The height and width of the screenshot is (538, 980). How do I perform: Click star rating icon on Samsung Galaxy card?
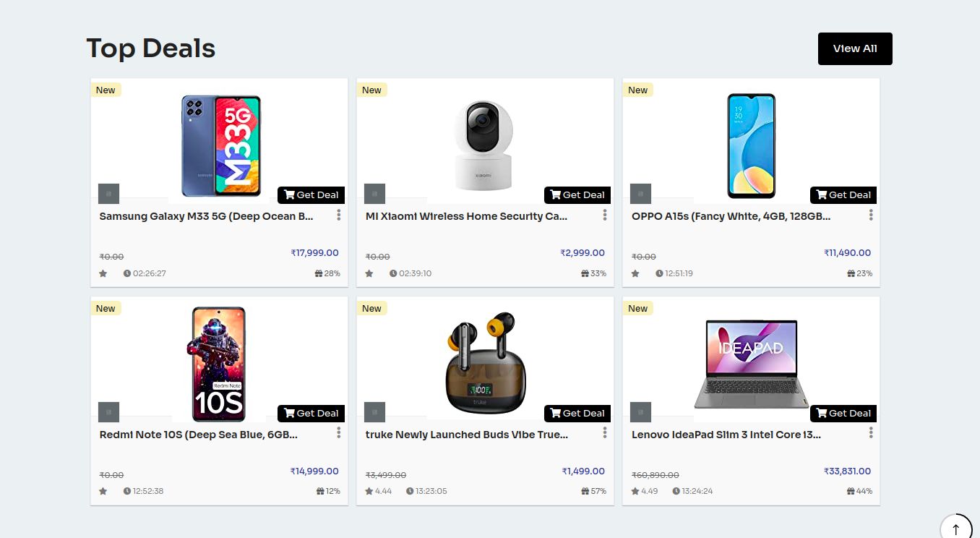103,273
